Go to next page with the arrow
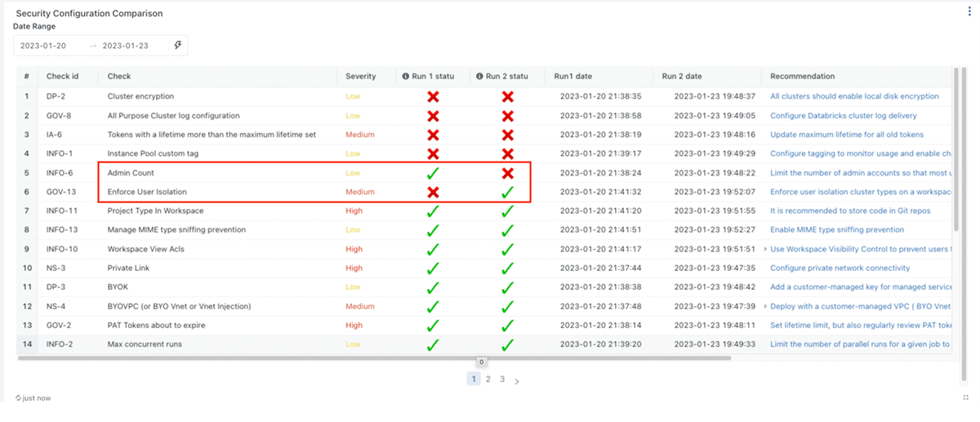 517,380
